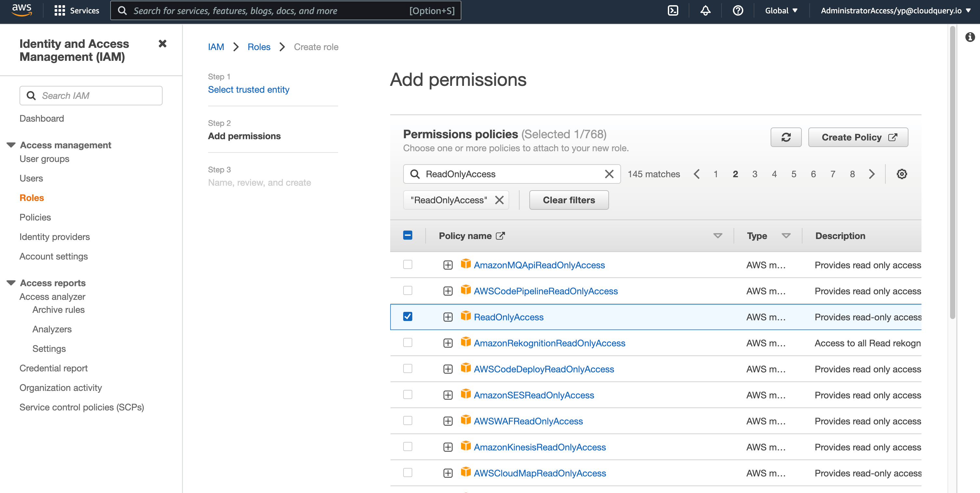Clear the ReadOnlyAccess search text
This screenshot has width=980, height=493.
pos(609,174)
